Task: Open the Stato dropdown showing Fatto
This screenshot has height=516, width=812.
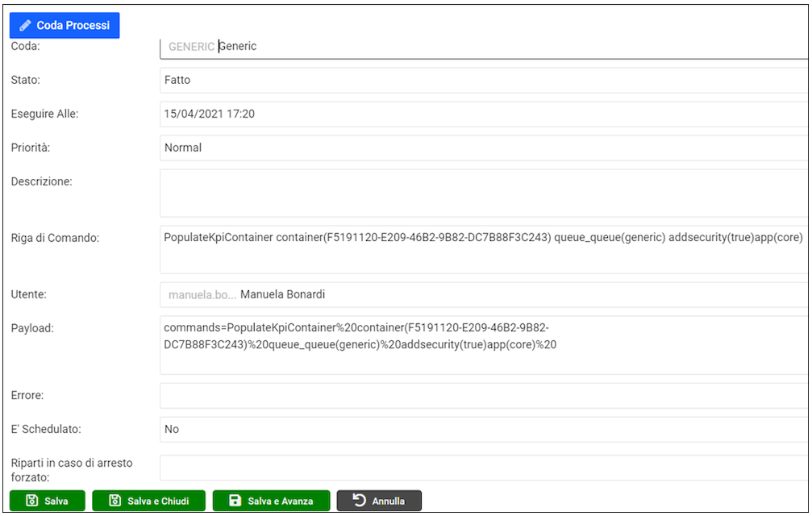Action: 484,81
